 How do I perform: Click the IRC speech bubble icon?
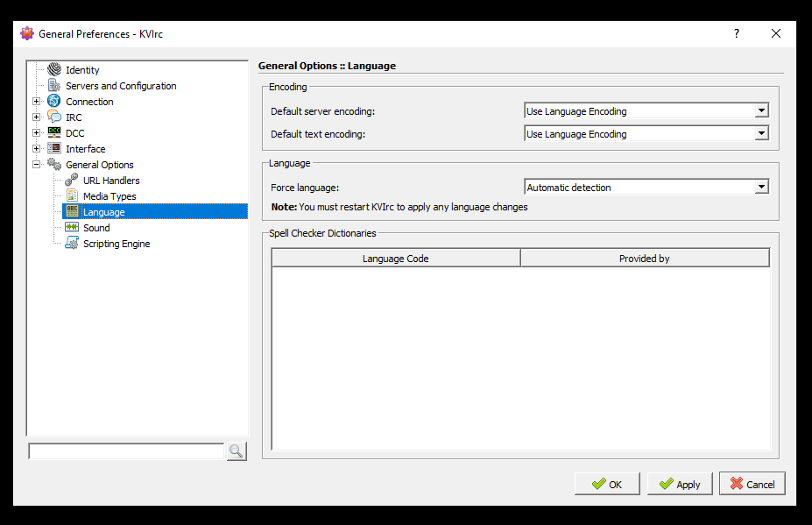click(x=53, y=117)
